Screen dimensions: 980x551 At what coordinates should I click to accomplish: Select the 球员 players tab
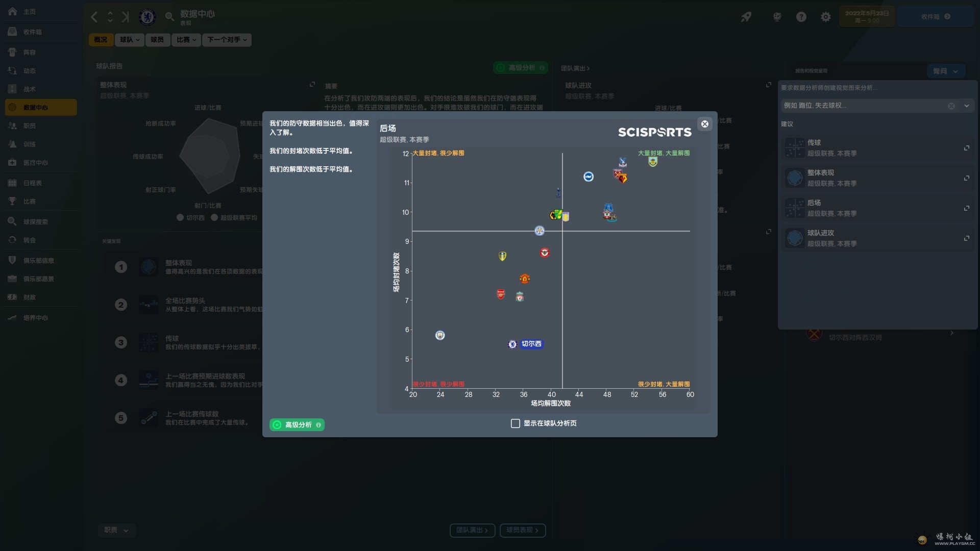coord(157,40)
